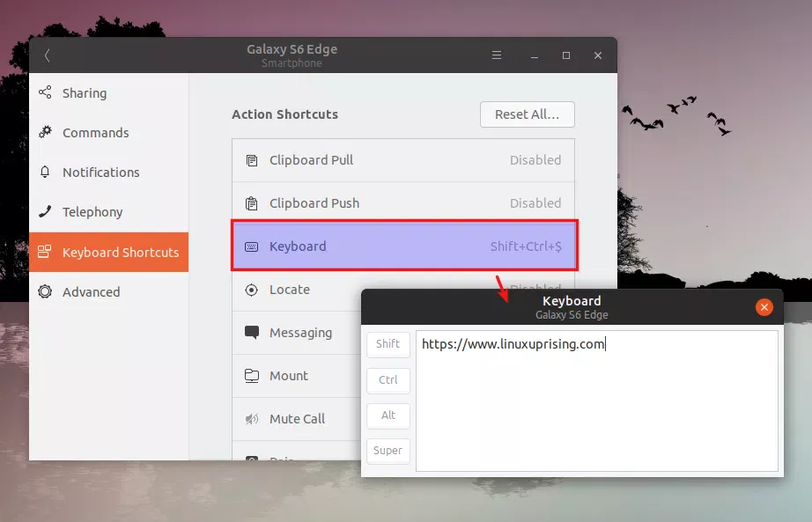812x522 pixels.
Task: Click the Clipboard Pull shortcut row
Action: (402, 160)
